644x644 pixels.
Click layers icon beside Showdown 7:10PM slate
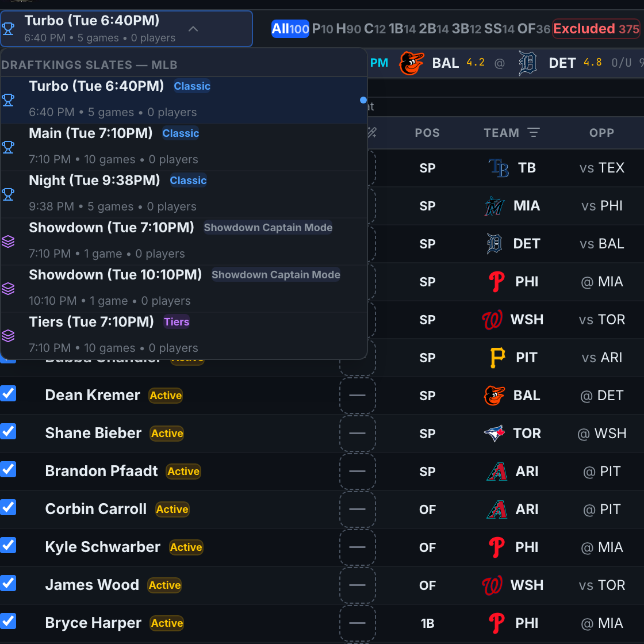[x=8, y=241]
